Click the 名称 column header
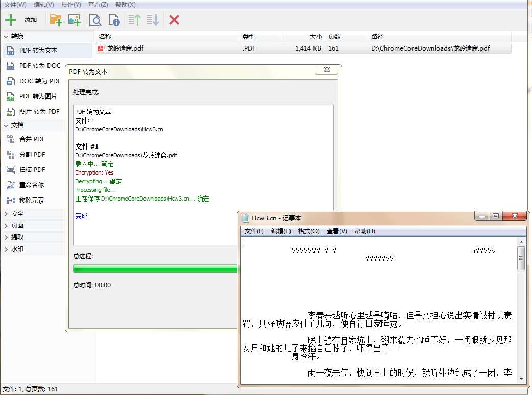This screenshot has width=532, height=395. point(105,37)
